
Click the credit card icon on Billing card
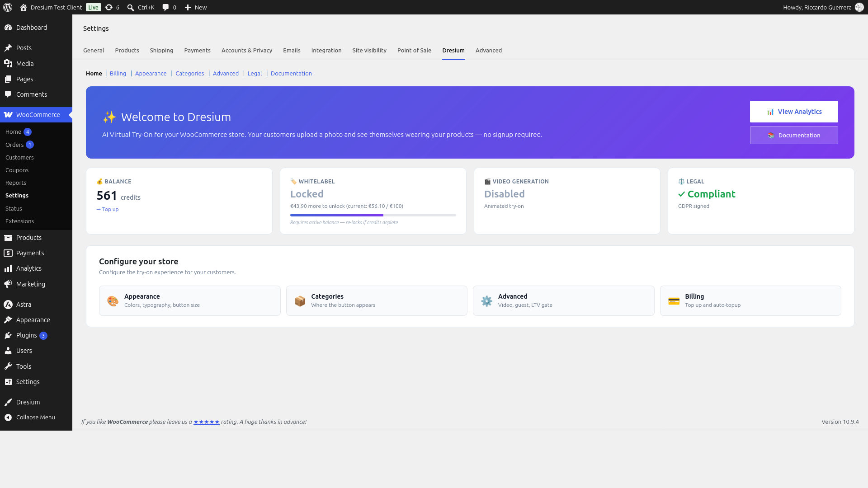pyautogui.click(x=674, y=301)
